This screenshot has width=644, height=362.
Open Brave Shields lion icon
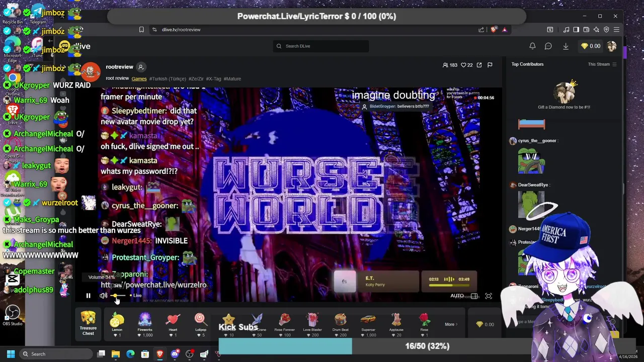pyautogui.click(x=493, y=30)
